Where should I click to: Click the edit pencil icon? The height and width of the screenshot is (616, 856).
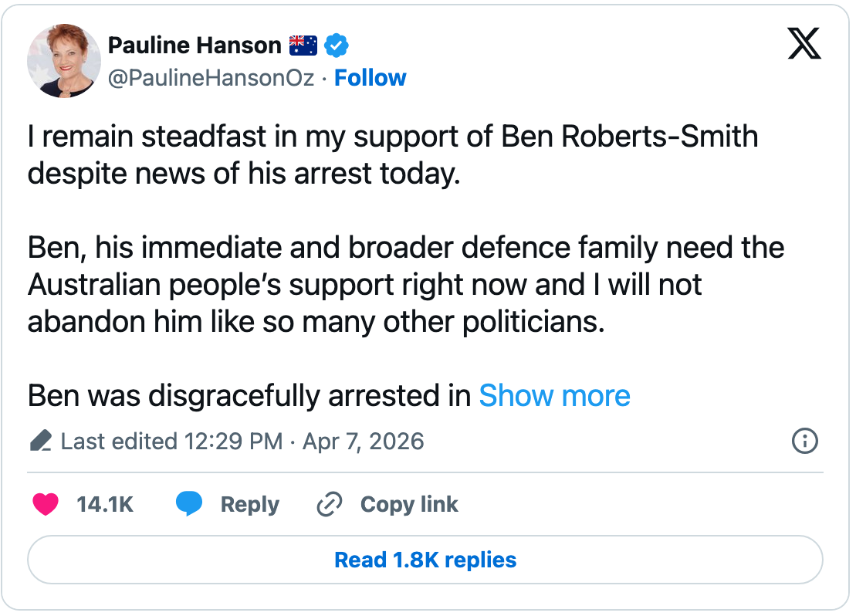40,442
